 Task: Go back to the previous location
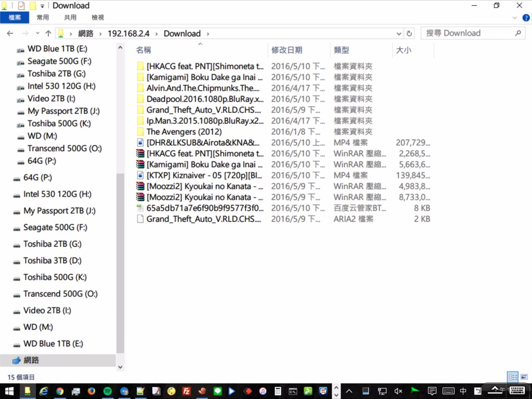click(x=10, y=34)
